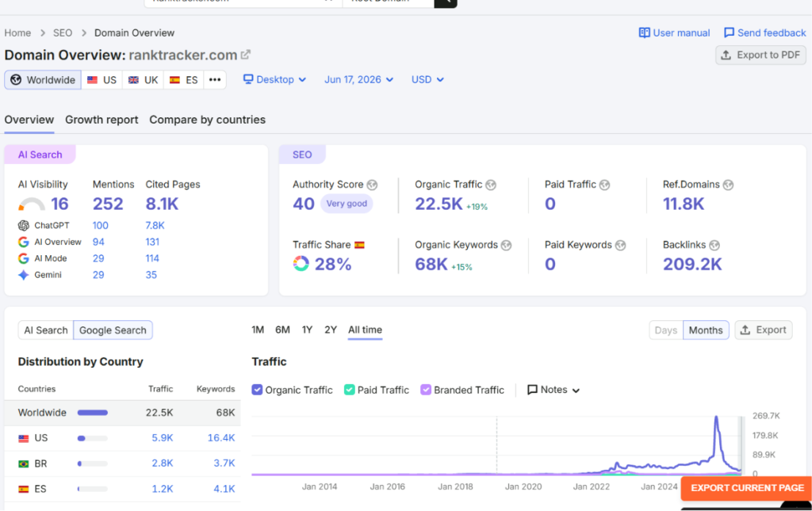Screen dimensions: 812x511
Task: Open the Desktop device dropdown
Action: click(x=275, y=80)
